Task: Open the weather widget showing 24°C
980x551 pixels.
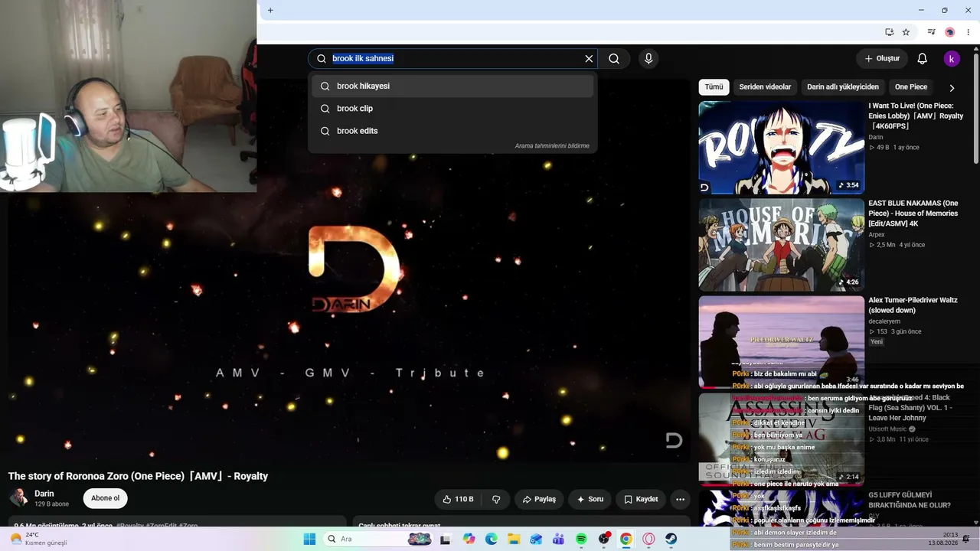Action: [x=38, y=539]
